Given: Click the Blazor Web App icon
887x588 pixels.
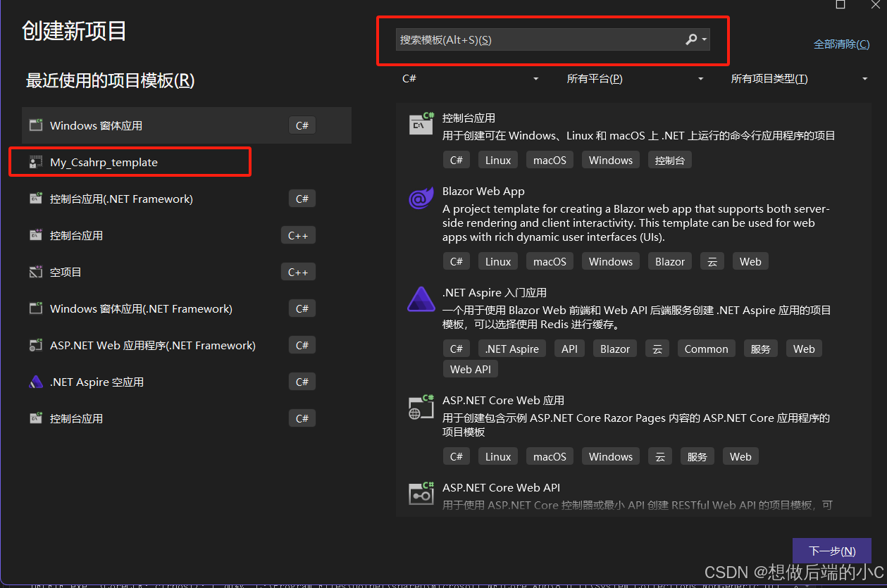Looking at the screenshot, I should click(x=421, y=199).
